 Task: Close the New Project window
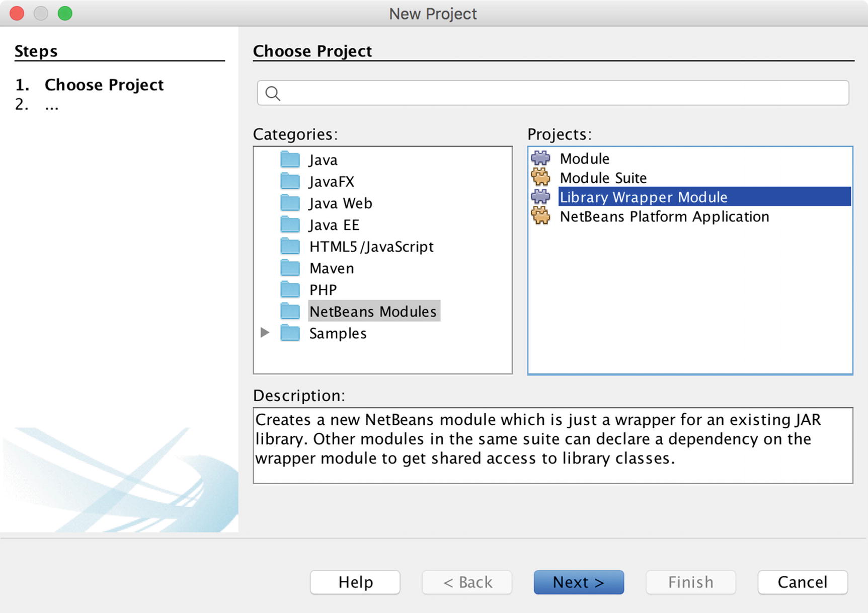coord(17,13)
